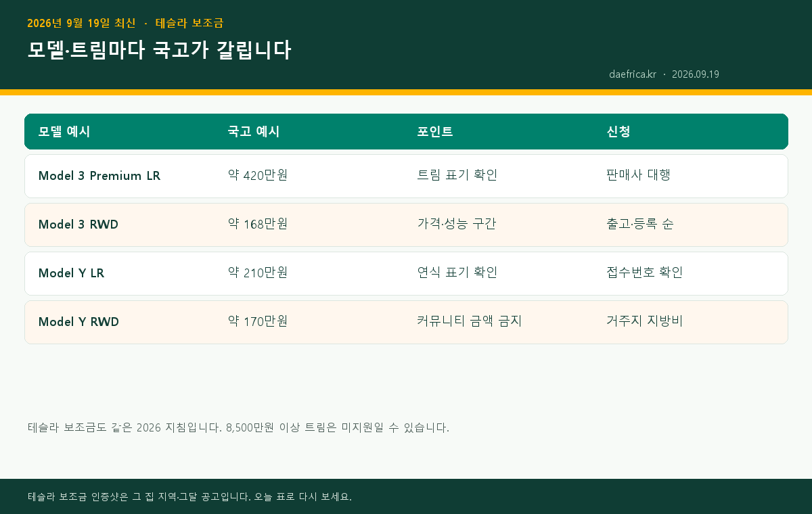The width and height of the screenshot is (812, 514).
Task: Click '가격·성능 구간' text
Action: 457,224
